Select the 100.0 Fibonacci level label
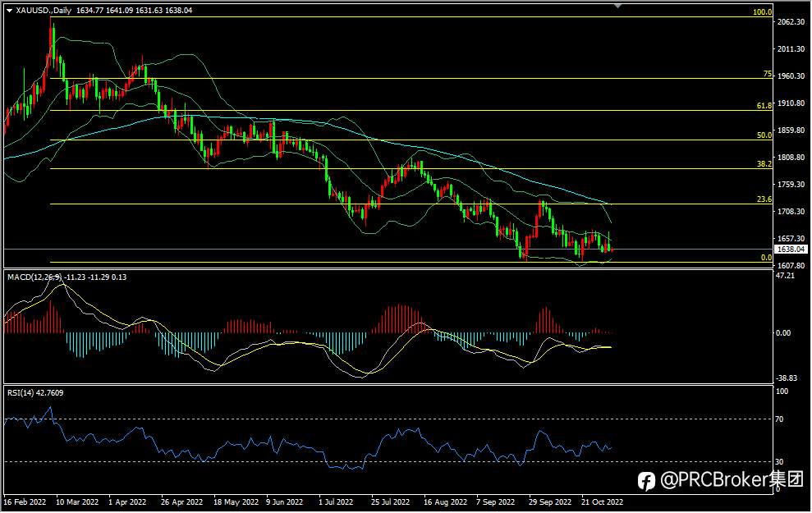812x513 pixels. 762,12
